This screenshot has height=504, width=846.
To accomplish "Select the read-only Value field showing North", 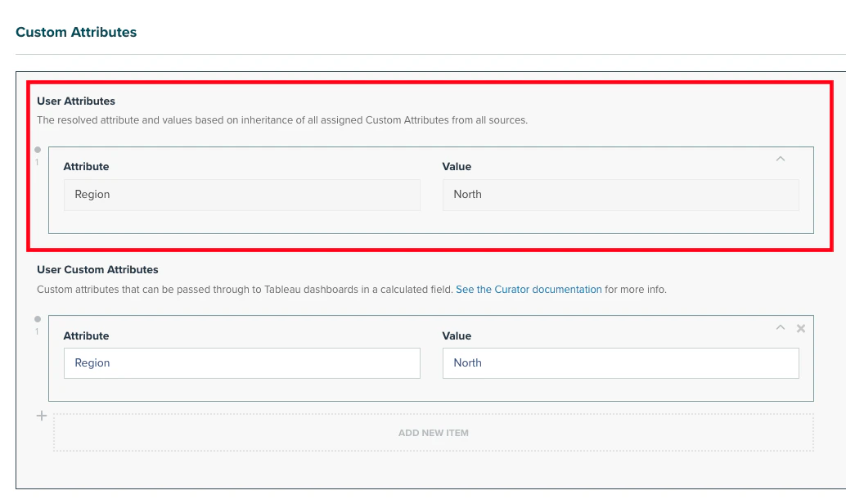I will coord(620,195).
